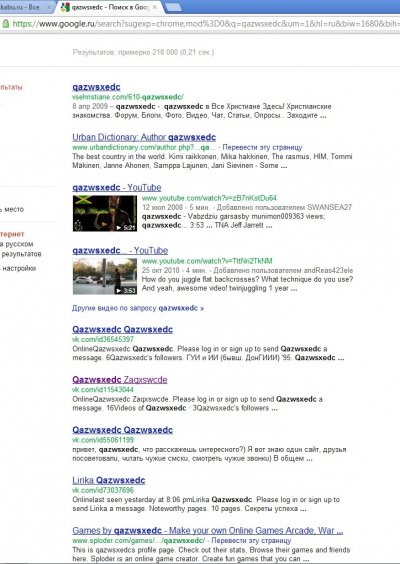
Task: Switch to the first browser tab on the left
Action: [x=23, y=7]
